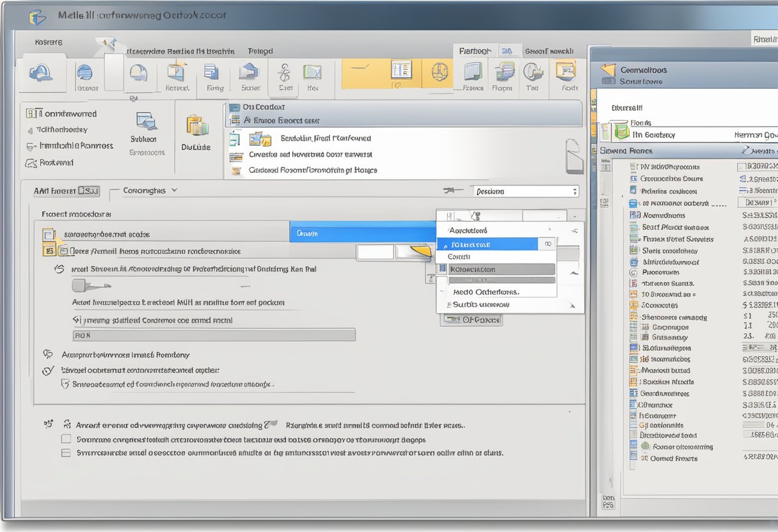778x532 pixels.
Task: Click the button directly beneath the context menu
Action: [472, 319]
